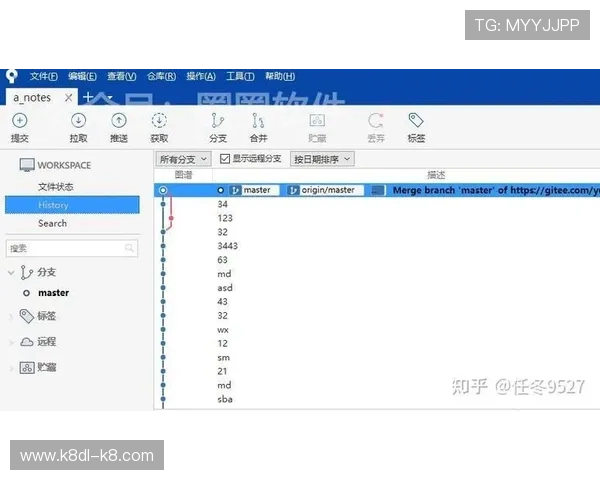
Task: Click the WORKSPACE heading
Action: pyautogui.click(x=64, y=165)
